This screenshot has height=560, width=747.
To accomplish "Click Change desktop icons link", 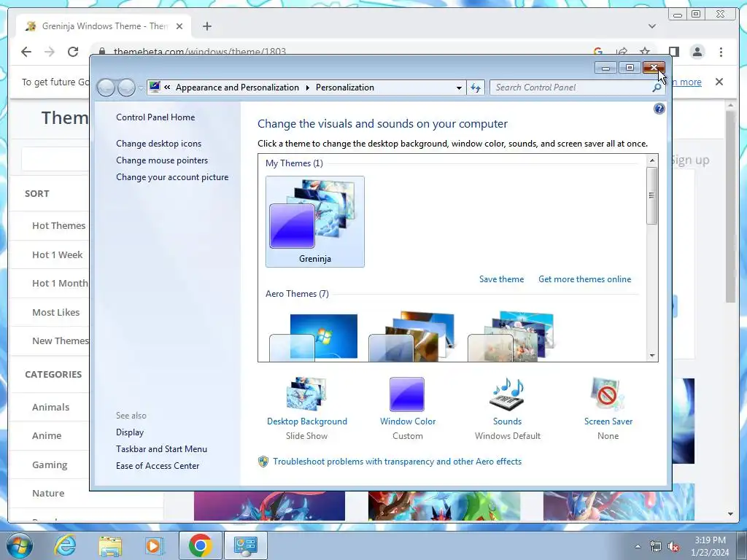I will pyautogui.click(x=158, y=144).
